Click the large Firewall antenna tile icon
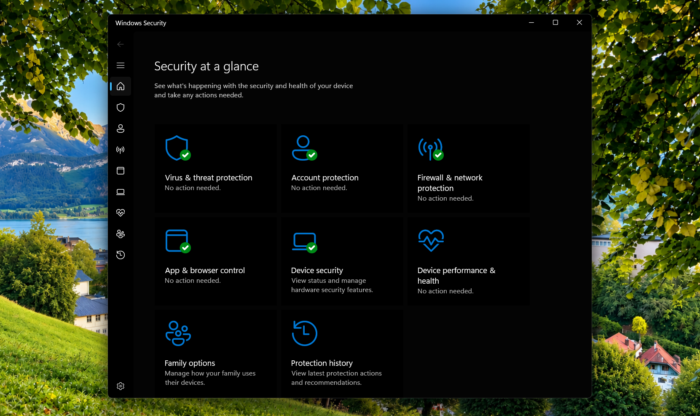Viewport: 700px width, 416px height. (x=431, y=149)
